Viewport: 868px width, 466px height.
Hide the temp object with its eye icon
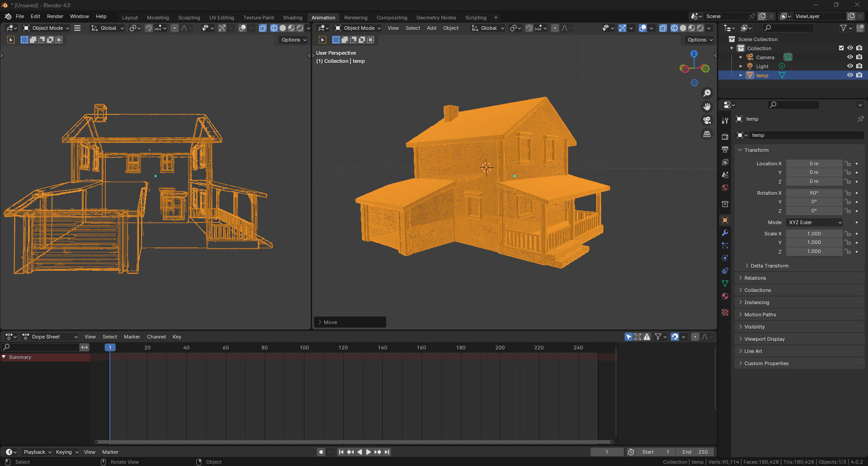tap(850, 75)
